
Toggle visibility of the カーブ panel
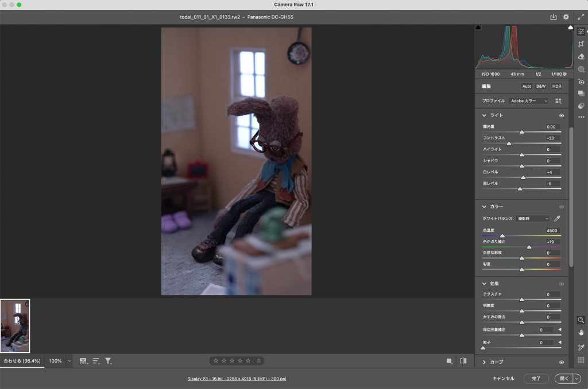(562, 362)
